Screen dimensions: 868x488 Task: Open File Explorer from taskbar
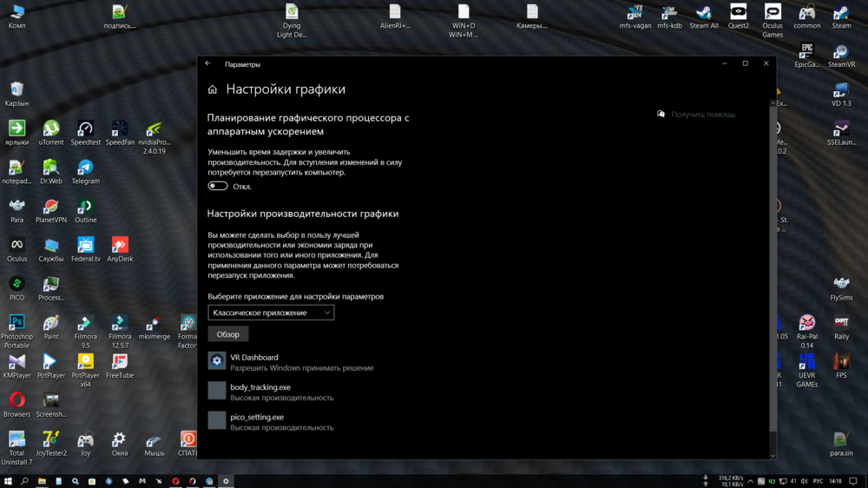tap(42, 481)
